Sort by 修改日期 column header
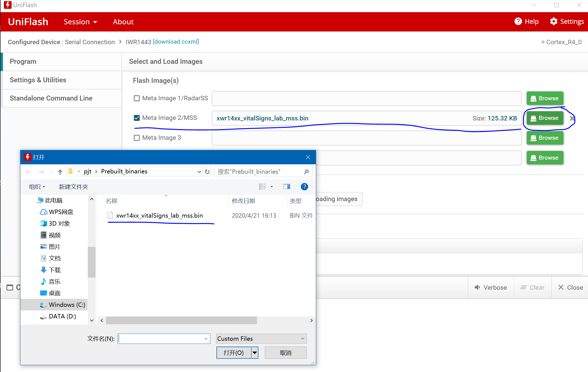The height and width of the screenshot is (372, 588). tap(243, 201)
